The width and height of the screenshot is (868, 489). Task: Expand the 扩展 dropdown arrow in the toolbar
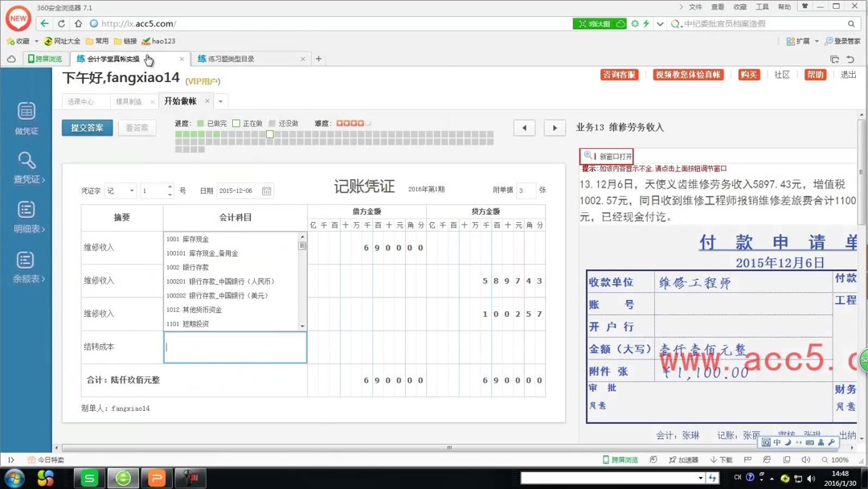pyautogui.click(x=817, y=41)
